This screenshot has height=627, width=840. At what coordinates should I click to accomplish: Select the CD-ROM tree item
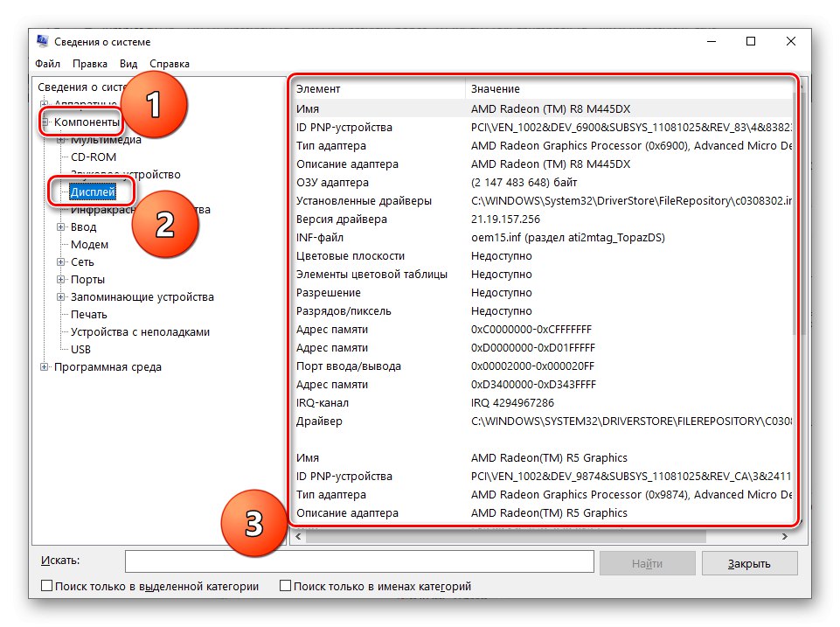pos(94,157)
